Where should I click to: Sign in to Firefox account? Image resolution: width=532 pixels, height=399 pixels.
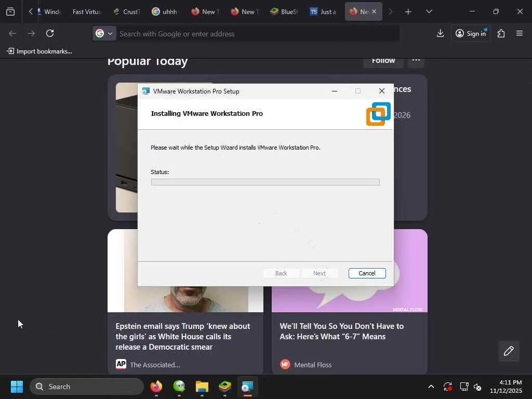471,33
